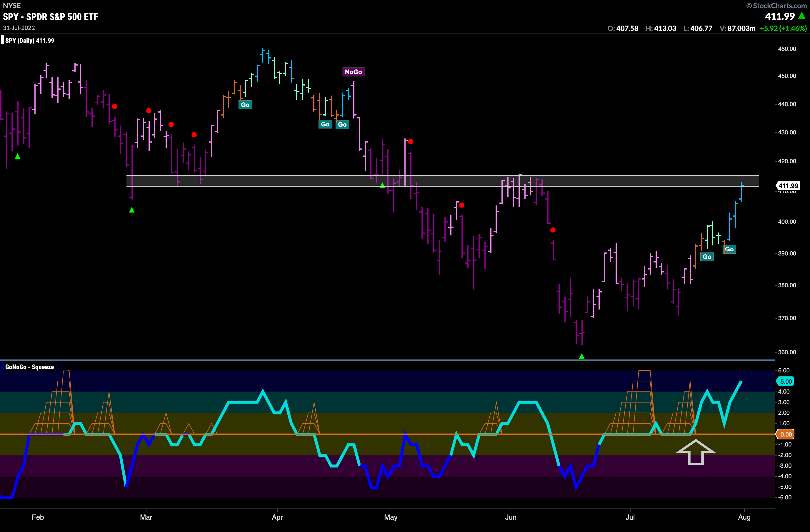
Task: Click the green triangle beside the 411.99 header price
Action: click(802, 16)
